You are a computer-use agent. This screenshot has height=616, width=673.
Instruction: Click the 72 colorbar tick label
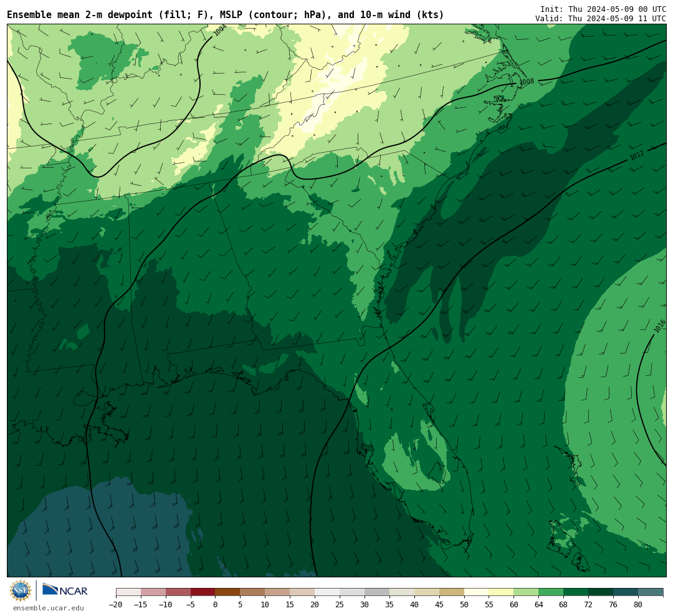click(x=588, y=605)
